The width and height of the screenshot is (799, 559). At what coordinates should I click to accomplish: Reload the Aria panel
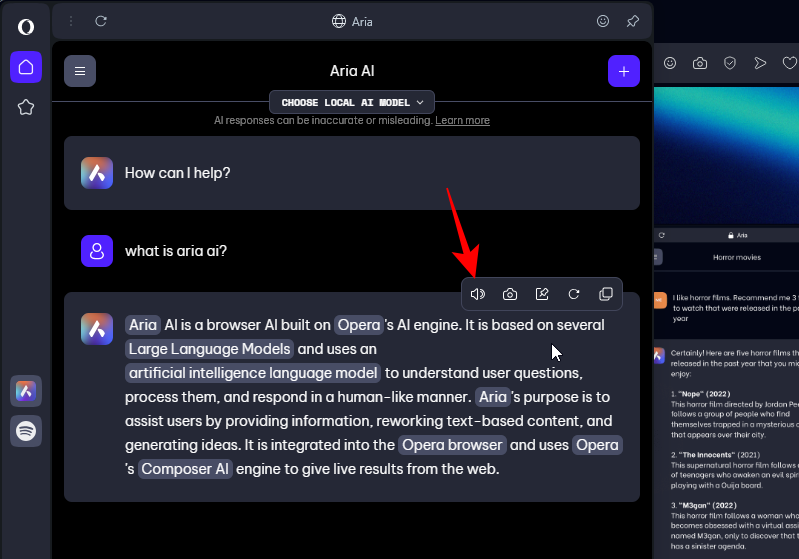click(101, 21)
